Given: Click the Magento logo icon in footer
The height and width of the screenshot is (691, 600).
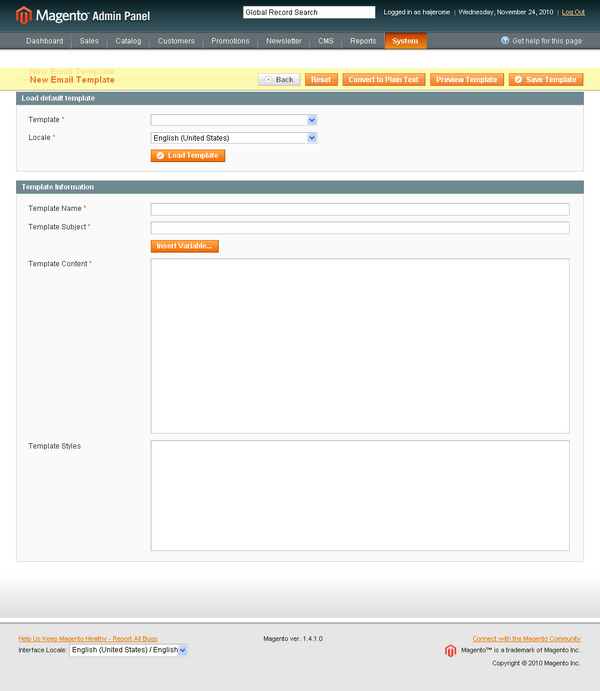Looking at the screenshot, I should pyautogui.click(x=451, y=650).
